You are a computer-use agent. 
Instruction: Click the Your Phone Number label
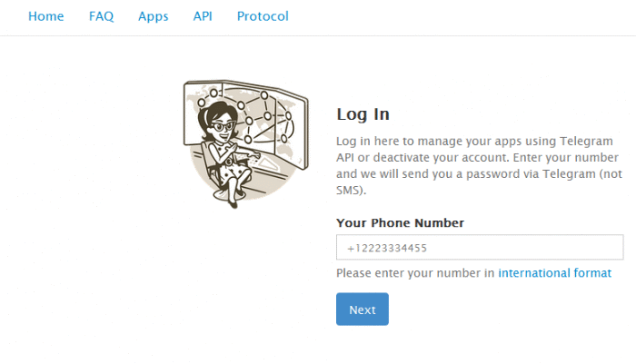point(400,222)
